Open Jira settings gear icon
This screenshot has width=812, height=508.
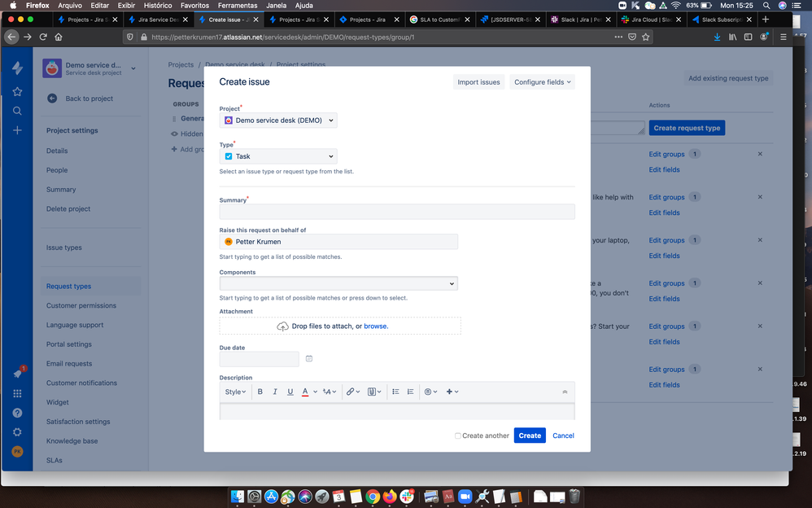pos(17,431)
